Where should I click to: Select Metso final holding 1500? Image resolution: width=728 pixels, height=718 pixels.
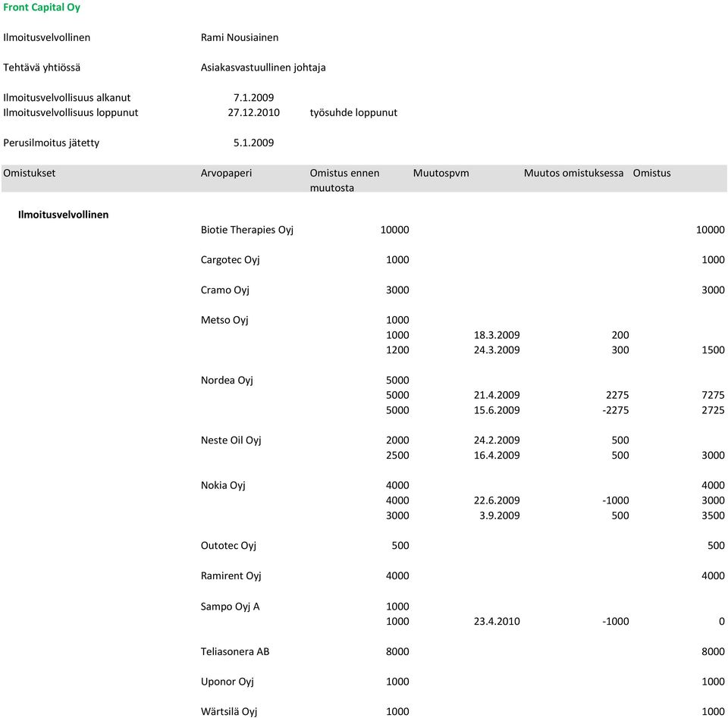(713, 350)
